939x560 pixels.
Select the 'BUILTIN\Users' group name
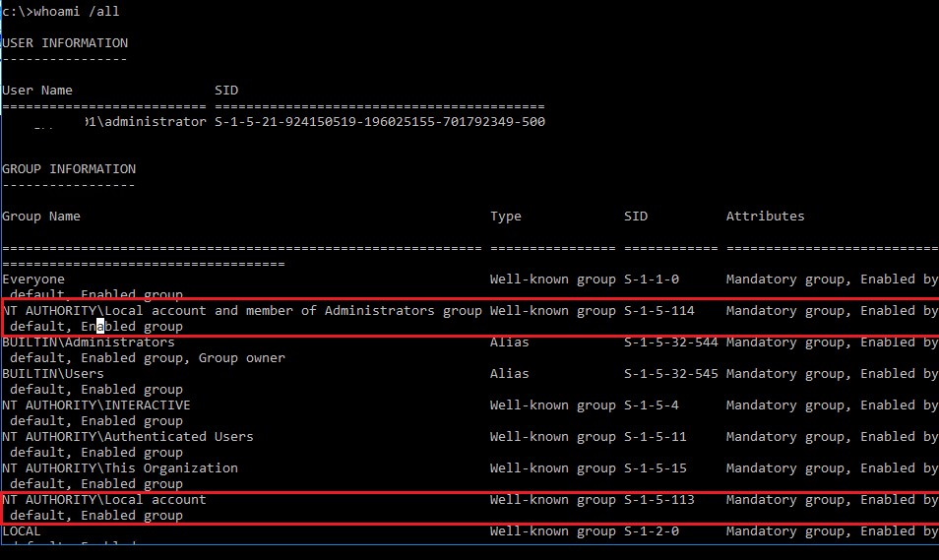tap(53, 374)
